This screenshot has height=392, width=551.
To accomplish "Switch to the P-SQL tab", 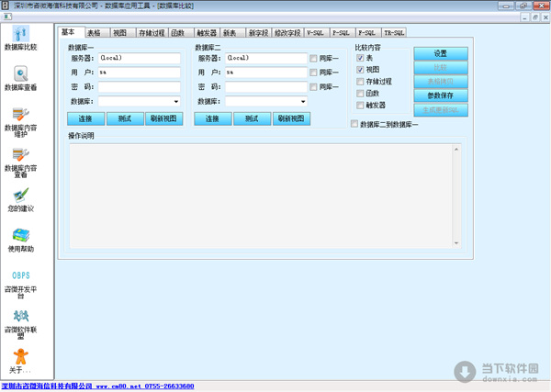I will (343, 33).
